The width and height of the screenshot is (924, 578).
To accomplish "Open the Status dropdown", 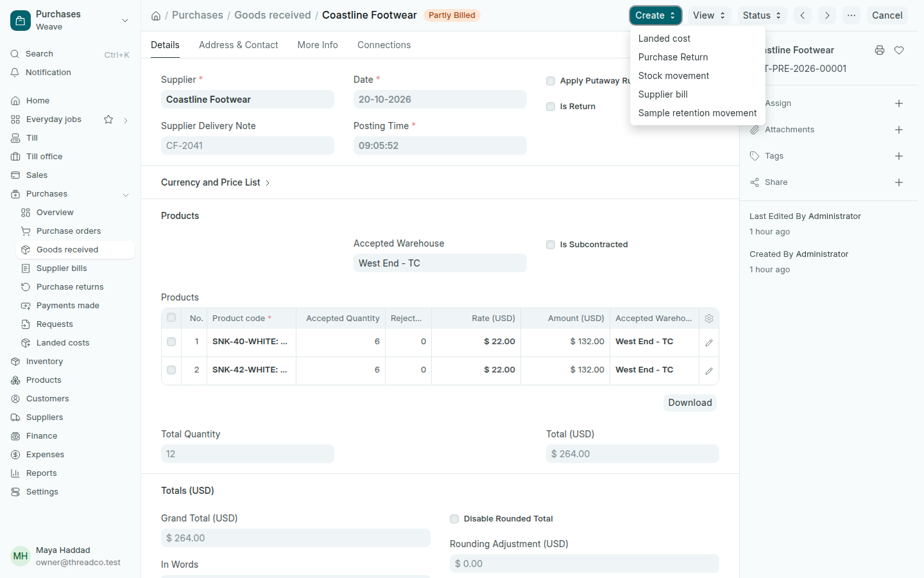I will pos(762,15).
